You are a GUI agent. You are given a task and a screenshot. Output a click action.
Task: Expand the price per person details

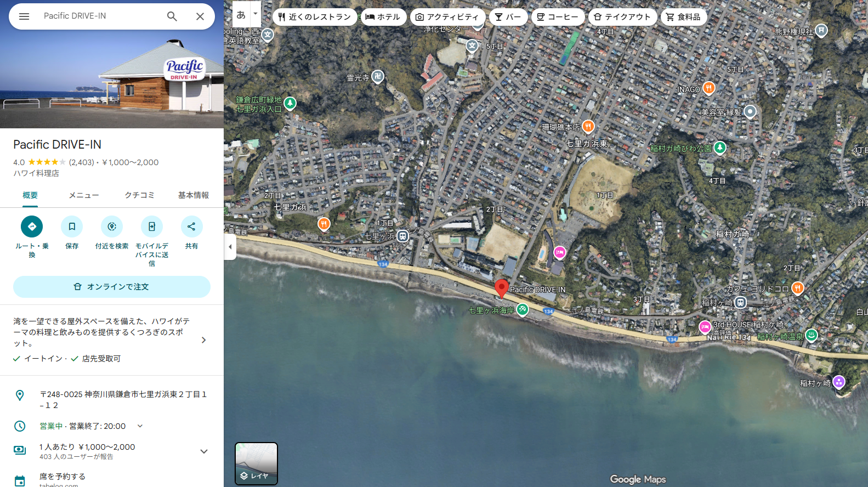pyautogui.click(x=204, y=451)
